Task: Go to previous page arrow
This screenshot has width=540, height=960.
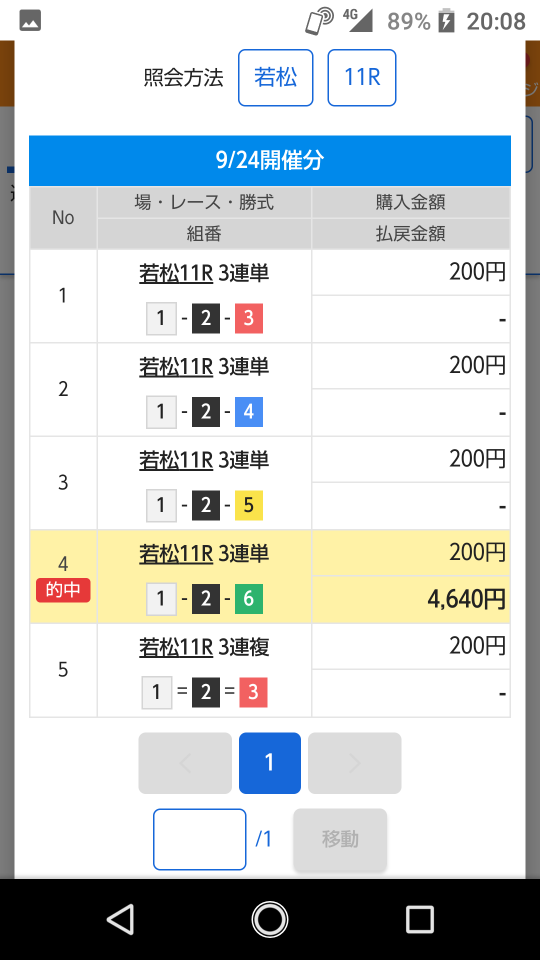Action: pyautogui.click(x=185, y=763)
